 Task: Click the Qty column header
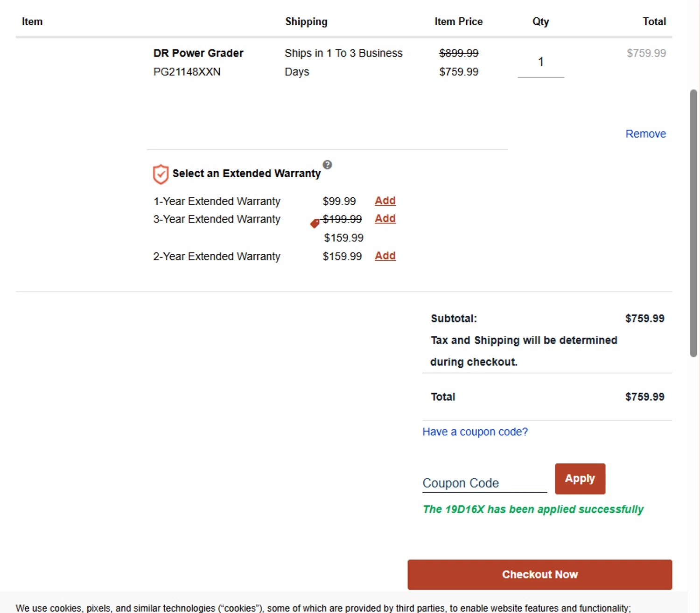(x=541, y=22)
